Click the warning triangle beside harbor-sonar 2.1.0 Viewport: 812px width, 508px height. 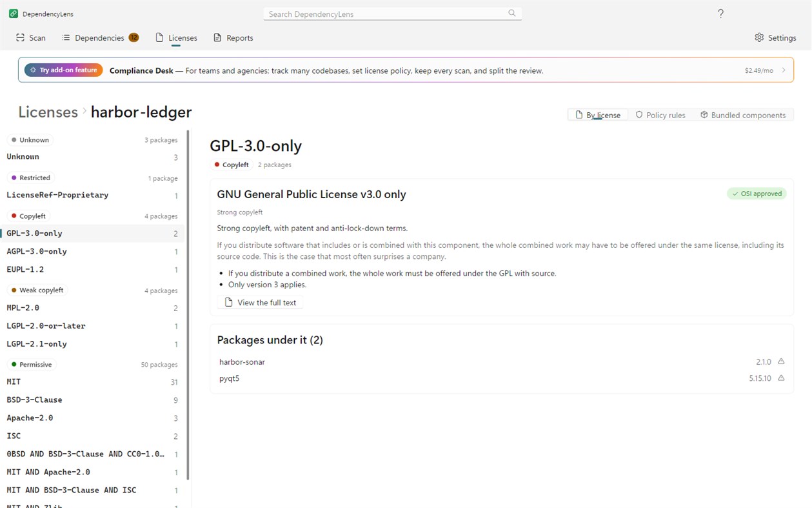781,361
